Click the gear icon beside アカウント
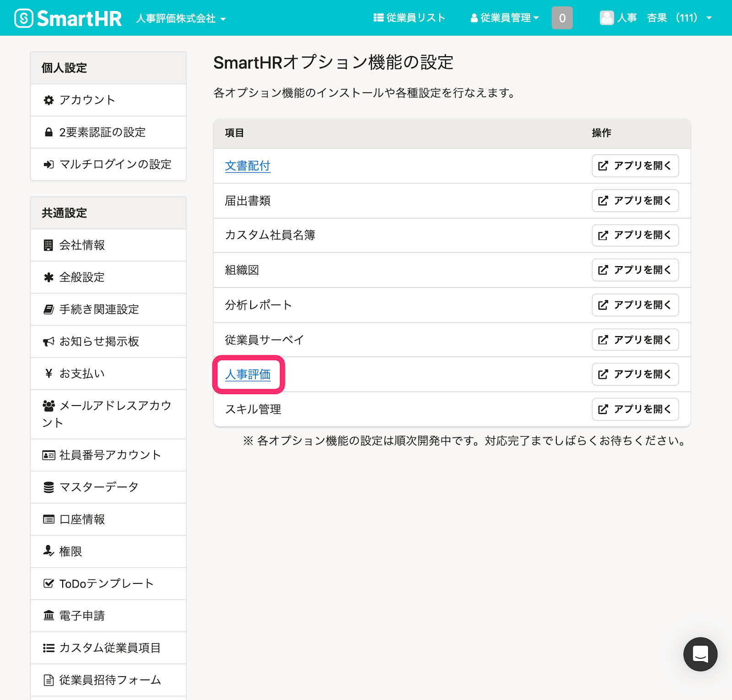732x700 pixels. 48,100
